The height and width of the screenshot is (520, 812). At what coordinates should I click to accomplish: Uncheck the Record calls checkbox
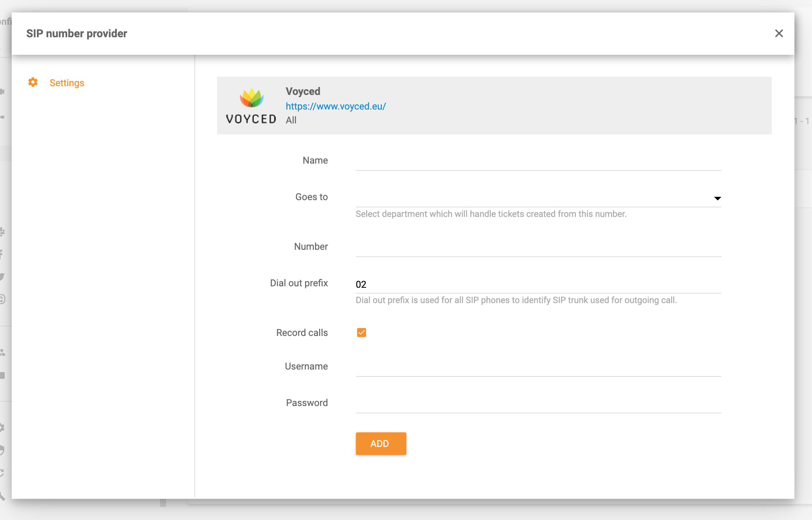pos(361,332)
